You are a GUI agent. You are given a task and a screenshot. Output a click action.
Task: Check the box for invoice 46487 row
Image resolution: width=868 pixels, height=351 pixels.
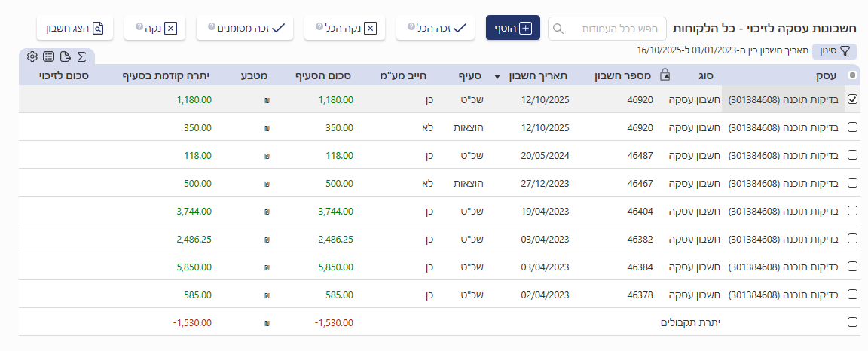pos(852,155)
